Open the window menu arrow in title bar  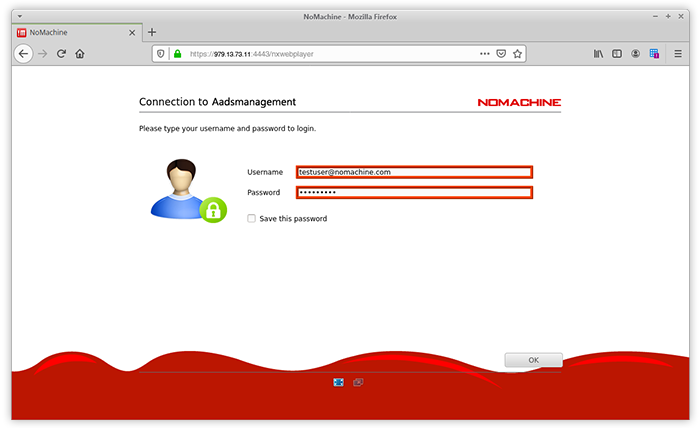click(20, 17)
